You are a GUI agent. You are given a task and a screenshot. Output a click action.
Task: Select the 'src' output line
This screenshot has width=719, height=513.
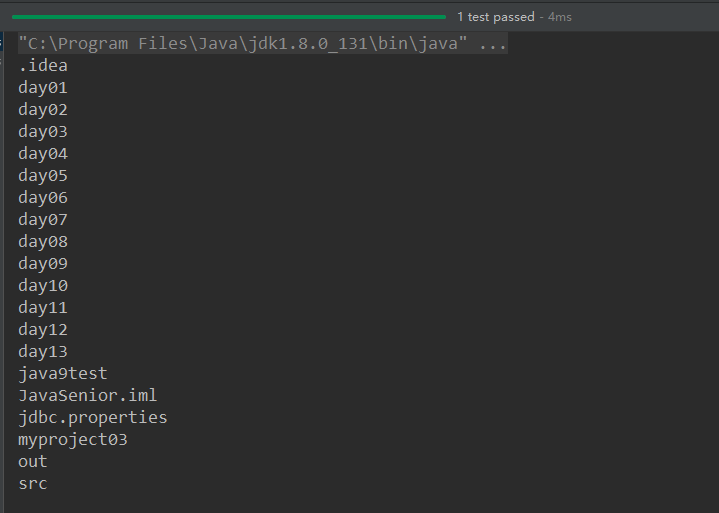[x=33, y=484]
